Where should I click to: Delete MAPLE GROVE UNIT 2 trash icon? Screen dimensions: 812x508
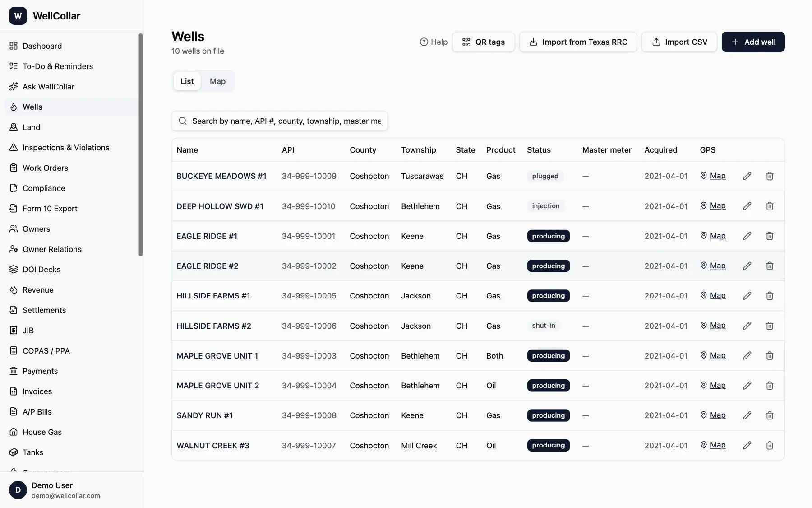coord(770,386)
